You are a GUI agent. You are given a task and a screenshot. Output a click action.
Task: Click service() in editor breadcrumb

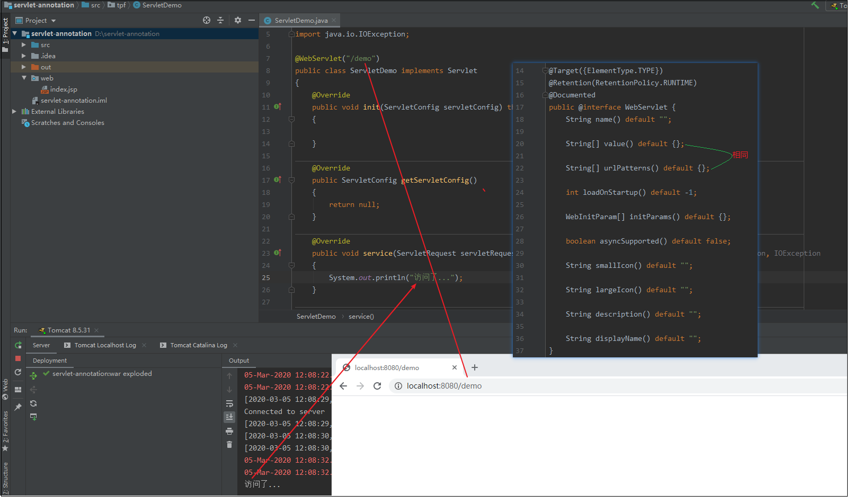point(361,317)
